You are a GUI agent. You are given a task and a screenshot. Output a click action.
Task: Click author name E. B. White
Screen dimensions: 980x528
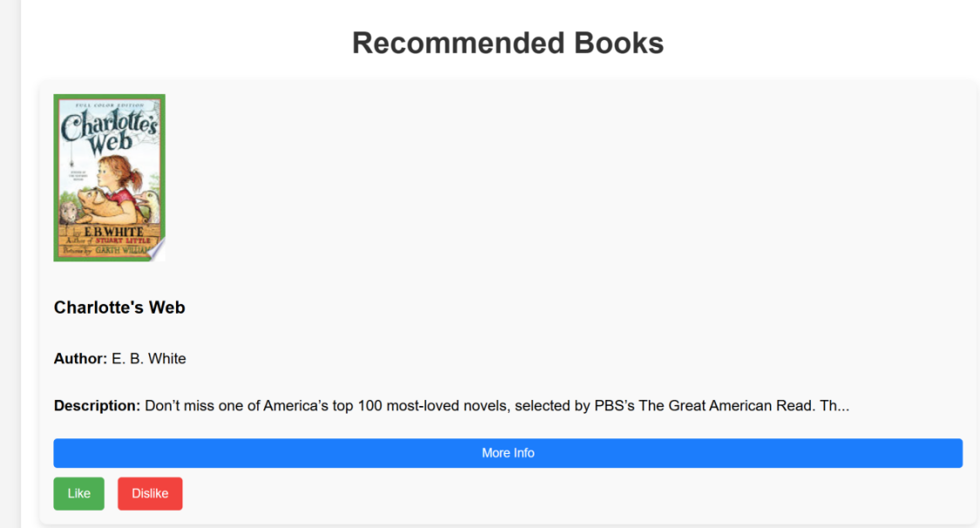point(149,359)
